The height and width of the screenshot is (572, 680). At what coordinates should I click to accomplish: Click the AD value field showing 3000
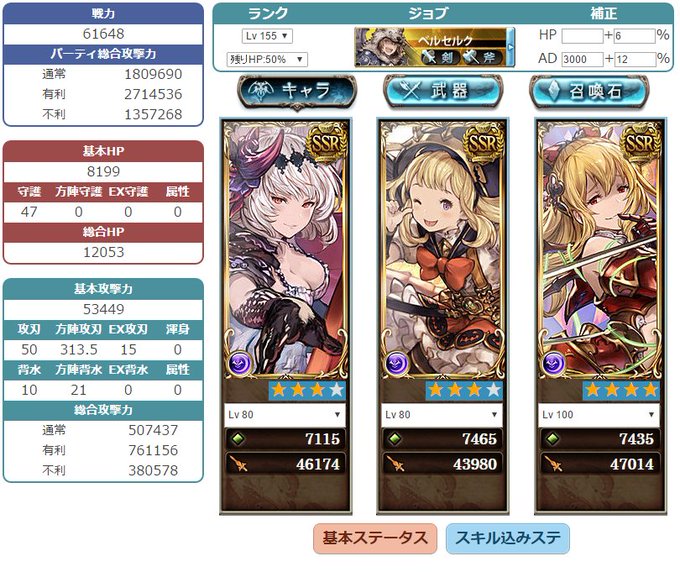click(582, 59)
